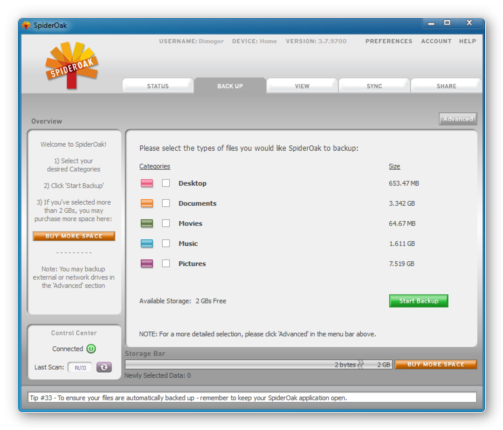Toggle the Music backup checkbox
Image resolution: width=503 pixels, height=430 pixels.
coord(166,243)
